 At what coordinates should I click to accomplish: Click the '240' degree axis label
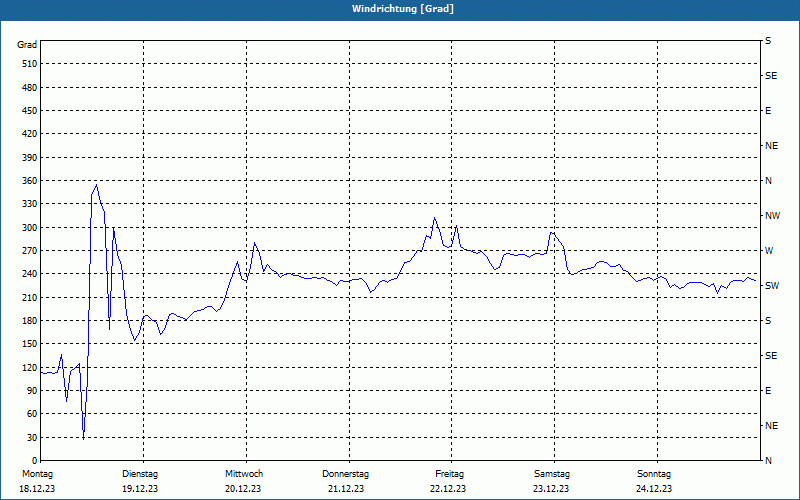click(30, 274)
